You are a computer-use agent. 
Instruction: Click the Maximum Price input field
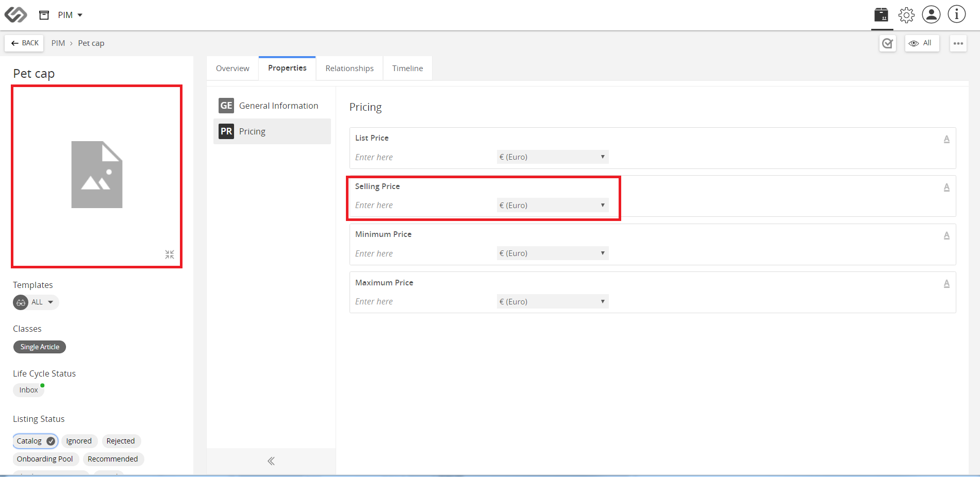click(x=423, y=301)
